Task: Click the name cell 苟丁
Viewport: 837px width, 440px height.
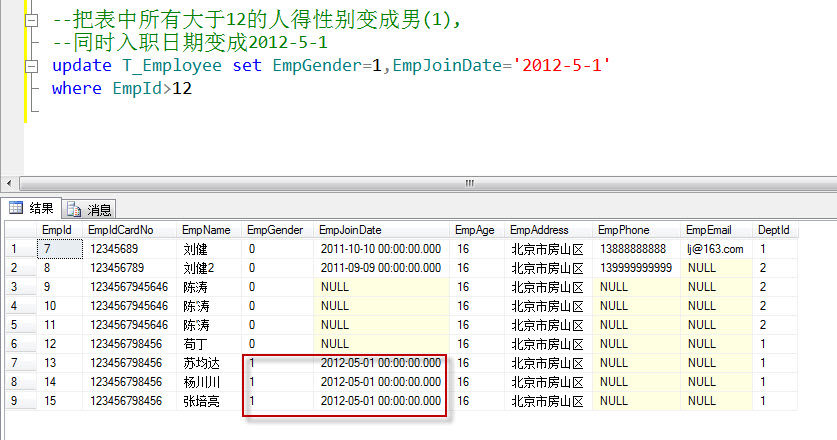Action: click(209, 344)
